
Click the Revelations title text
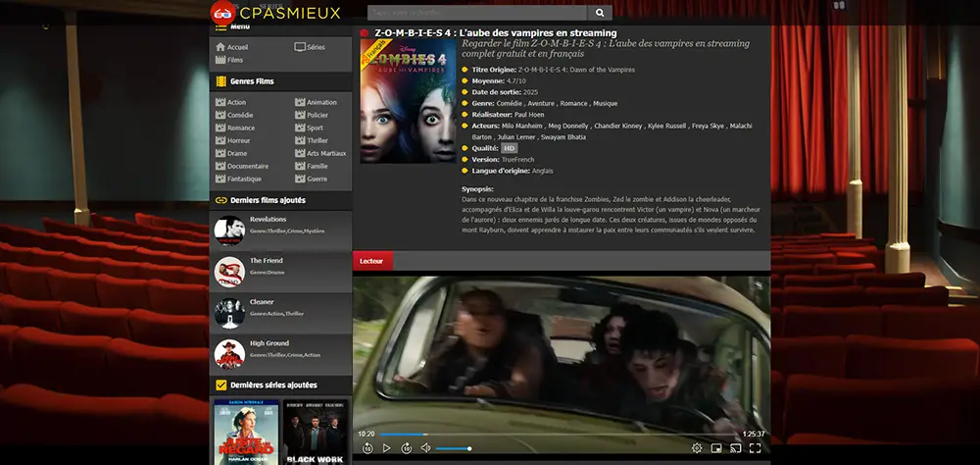pyautogui.click(x=269, y=220)
